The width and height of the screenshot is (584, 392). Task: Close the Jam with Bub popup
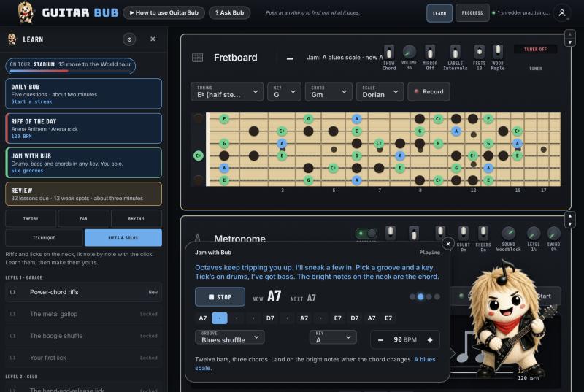tap(448, 244)
